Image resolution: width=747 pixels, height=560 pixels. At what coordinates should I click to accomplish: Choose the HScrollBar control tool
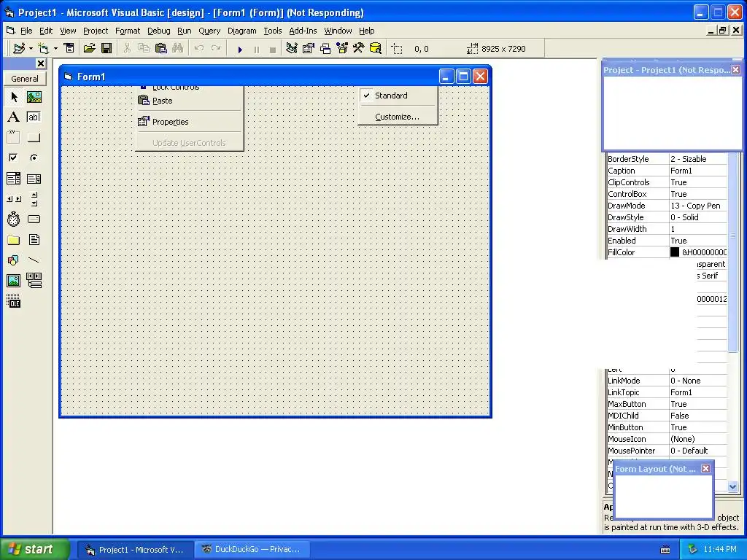14,199
